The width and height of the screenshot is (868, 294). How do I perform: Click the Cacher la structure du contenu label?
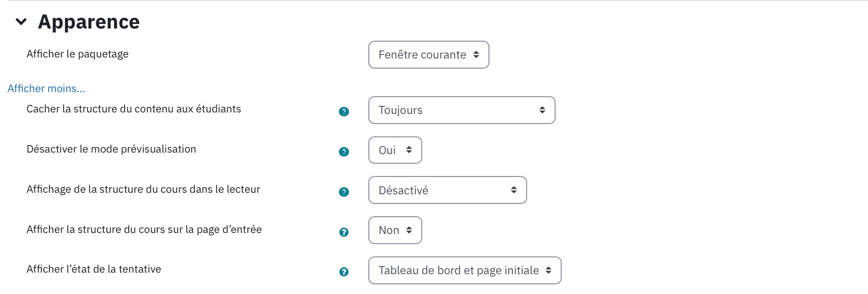click(x=134, y=109)
